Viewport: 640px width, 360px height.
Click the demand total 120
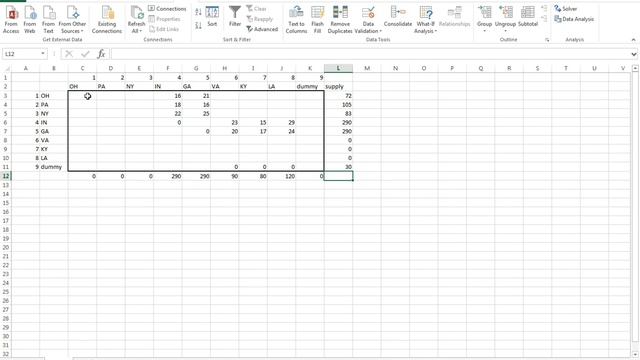click(x=282, y=176)
